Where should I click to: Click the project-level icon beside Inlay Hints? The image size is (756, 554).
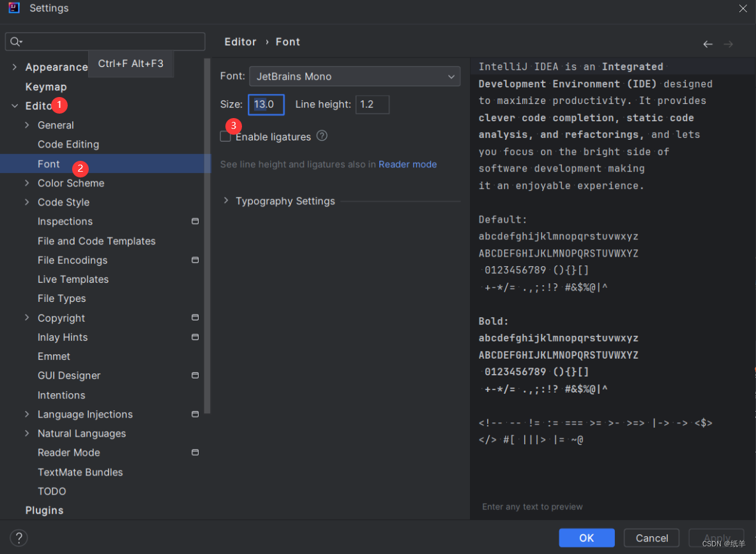pyautogui.click(x=195, y=337)
